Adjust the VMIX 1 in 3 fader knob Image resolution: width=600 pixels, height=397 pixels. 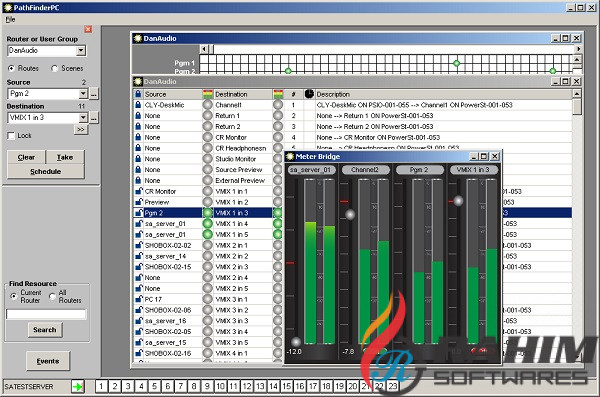458,201
